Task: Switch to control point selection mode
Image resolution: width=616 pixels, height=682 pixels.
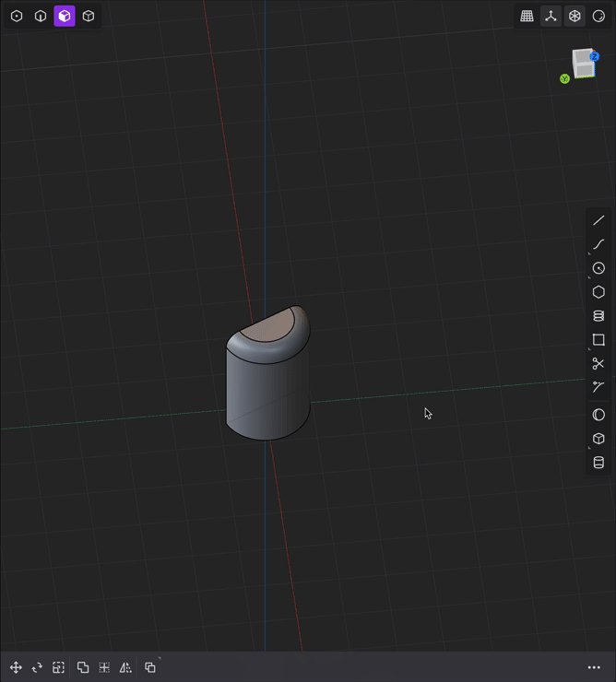Action: tap(17, 16)
